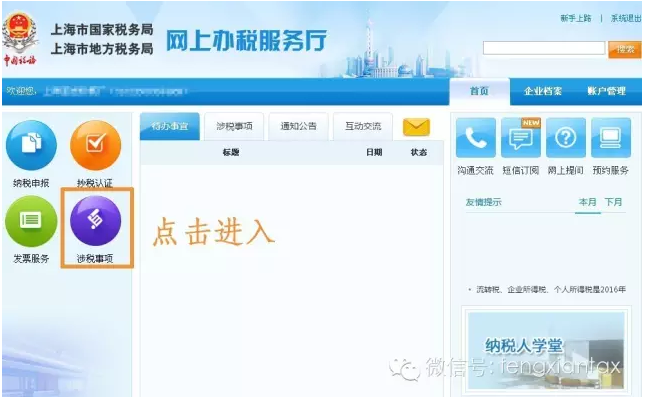Click the 网上提问 question mark icon
The width and height of the screenshot is (647, 397).
coord(566,137)
